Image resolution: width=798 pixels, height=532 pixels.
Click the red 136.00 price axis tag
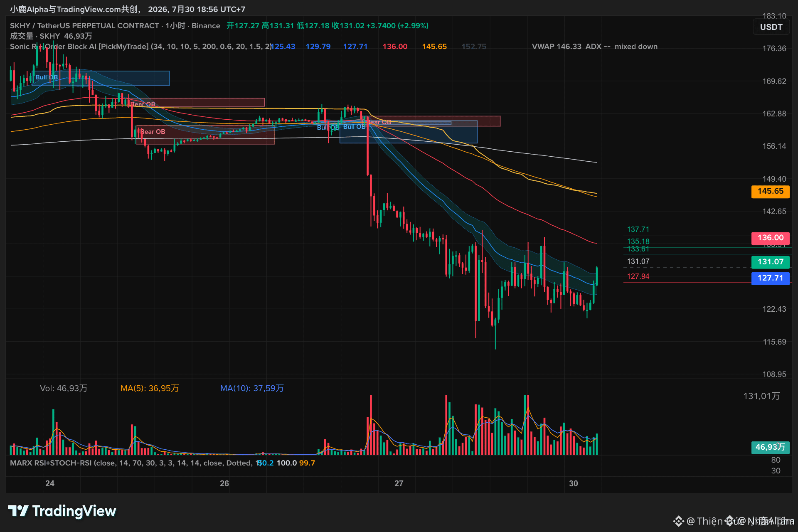[x=771, y=238]
